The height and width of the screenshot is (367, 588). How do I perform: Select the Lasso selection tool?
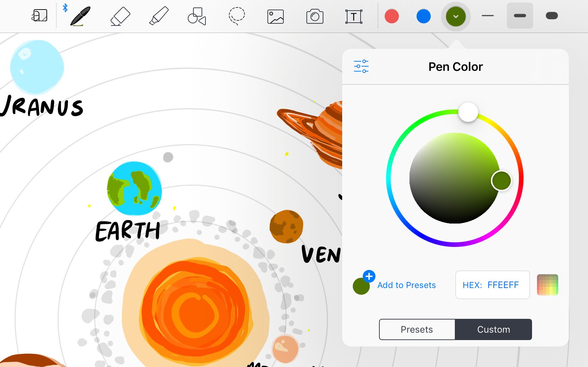tap(237, 16)
